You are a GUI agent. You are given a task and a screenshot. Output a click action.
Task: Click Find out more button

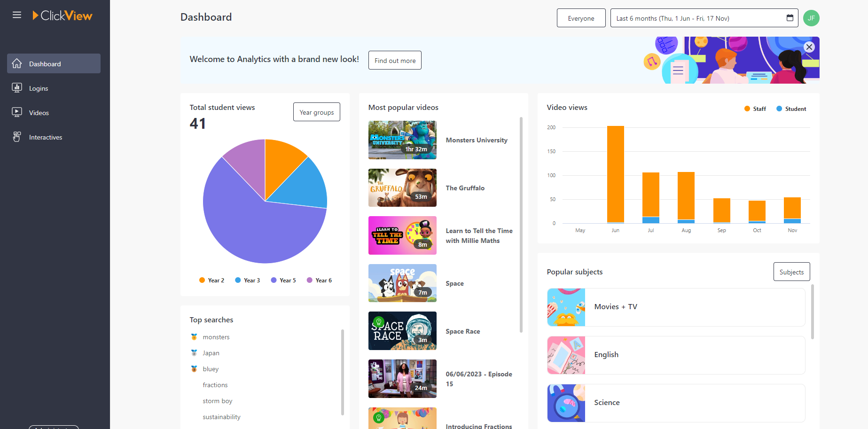(395, 60)
